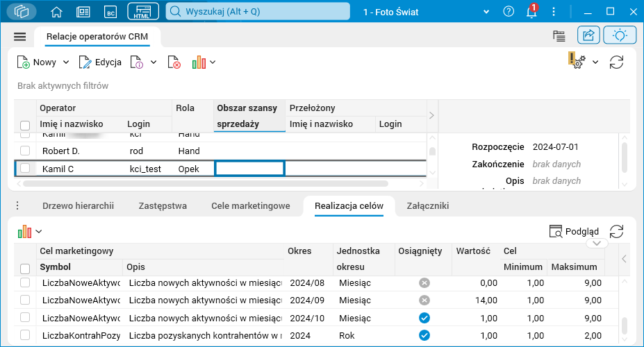644x347 pixels.
Task: Click the vertical scrollbar thumb in operators table
Action: [432, 151]
